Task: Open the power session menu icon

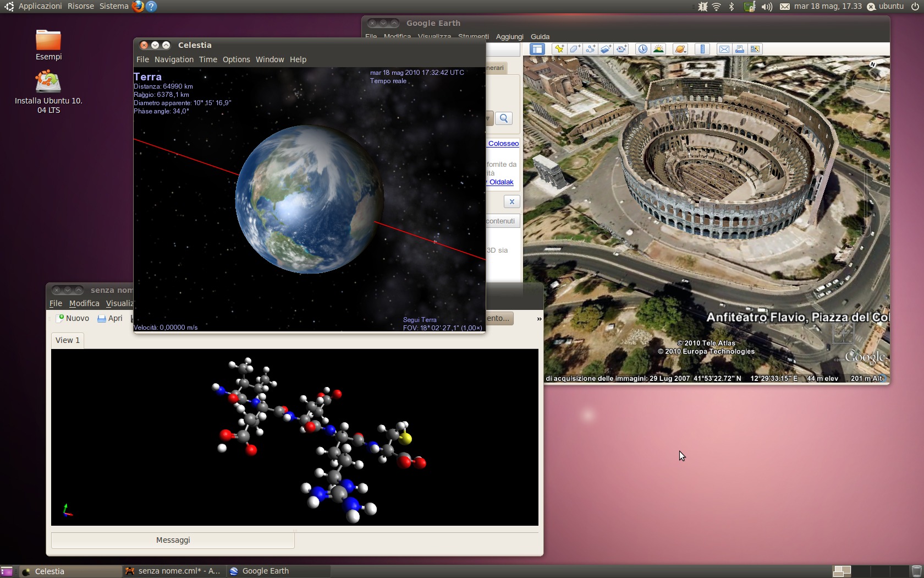Action: coord(915,7)
